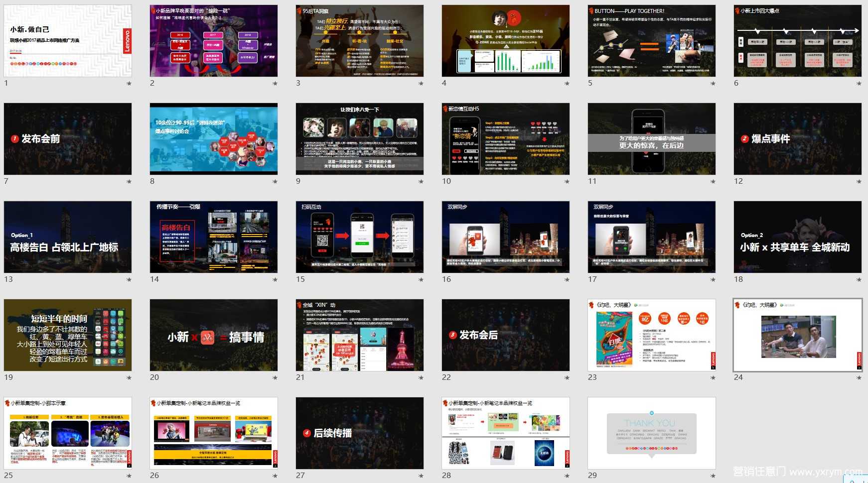Viewport: 868px width, 483px height.
Task: Preview transition with star under slide 20
Action: point(275,378)
